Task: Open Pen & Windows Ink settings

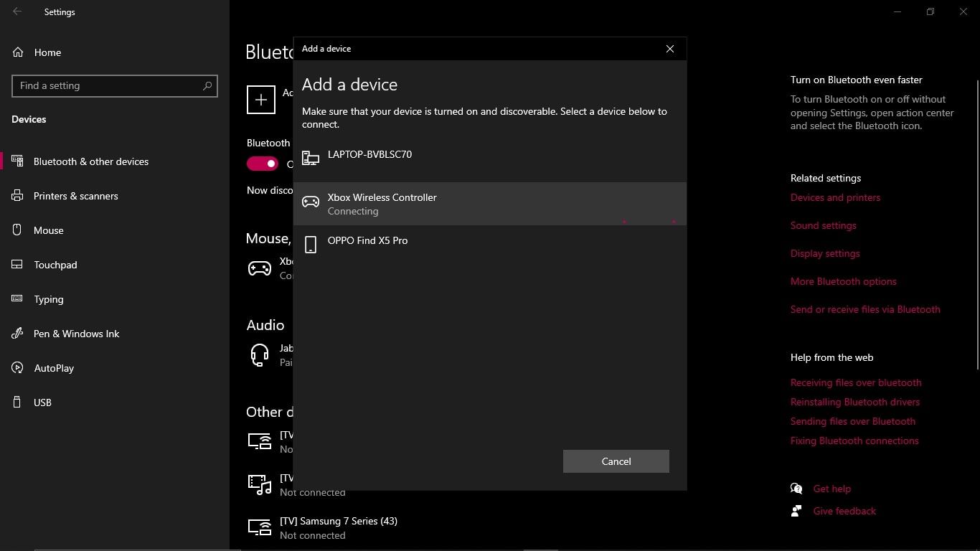Action: point(77,334)
